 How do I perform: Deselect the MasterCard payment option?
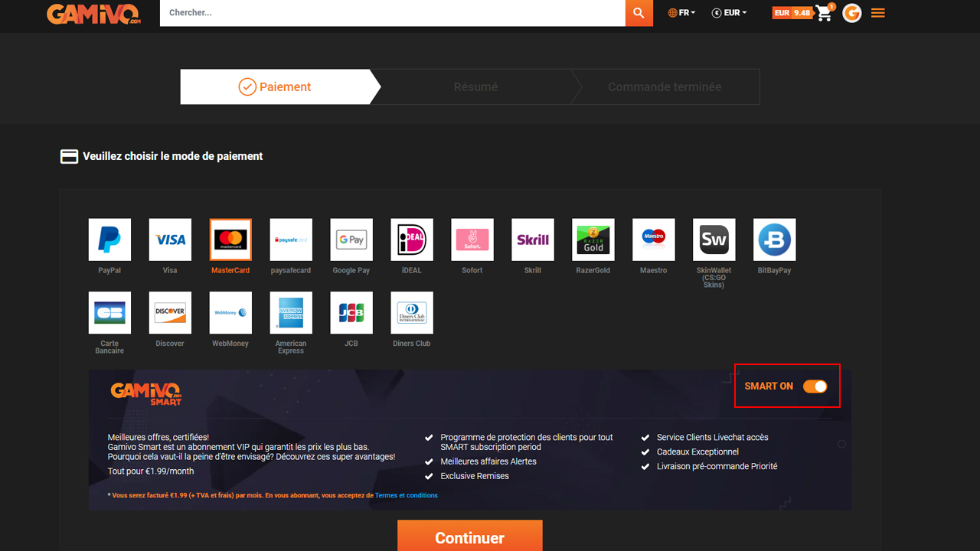pos(230,240)
